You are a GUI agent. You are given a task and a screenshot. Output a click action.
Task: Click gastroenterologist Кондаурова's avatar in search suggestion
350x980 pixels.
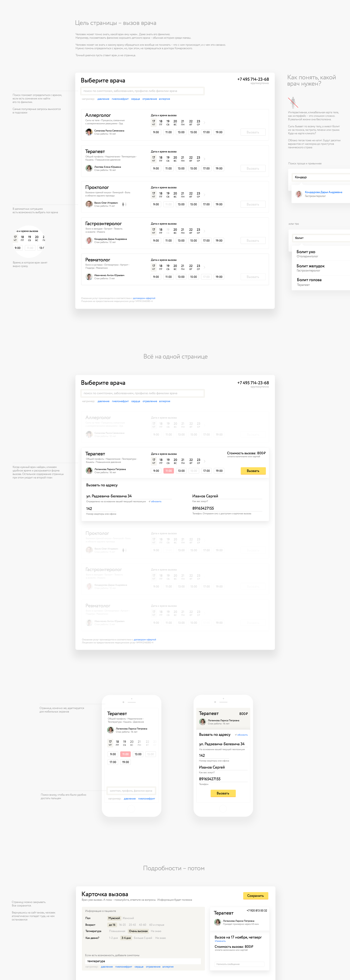click(x=299, y=194)
